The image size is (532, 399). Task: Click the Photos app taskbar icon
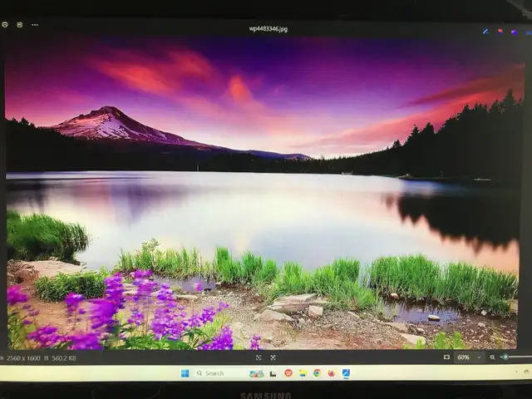click(x=346, y=373)
